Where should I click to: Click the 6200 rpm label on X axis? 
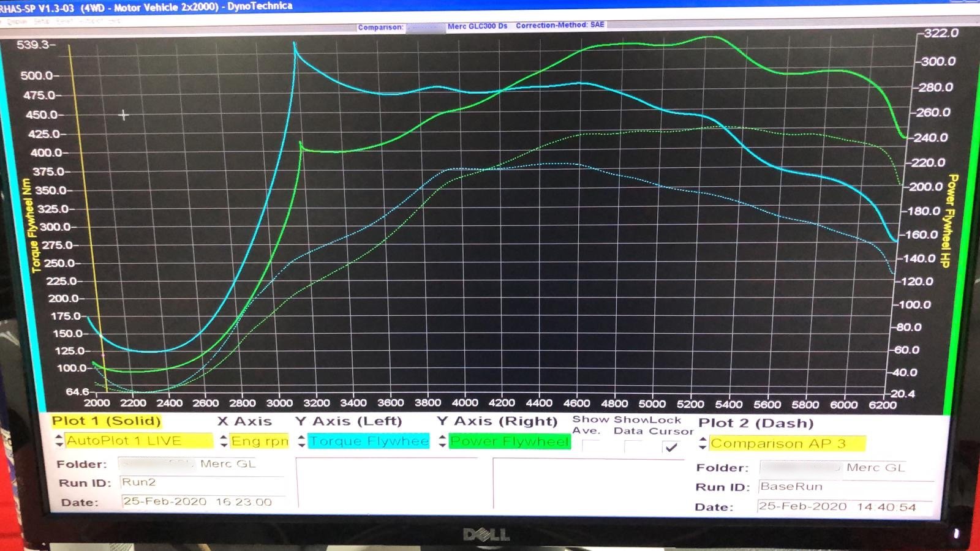883,404
